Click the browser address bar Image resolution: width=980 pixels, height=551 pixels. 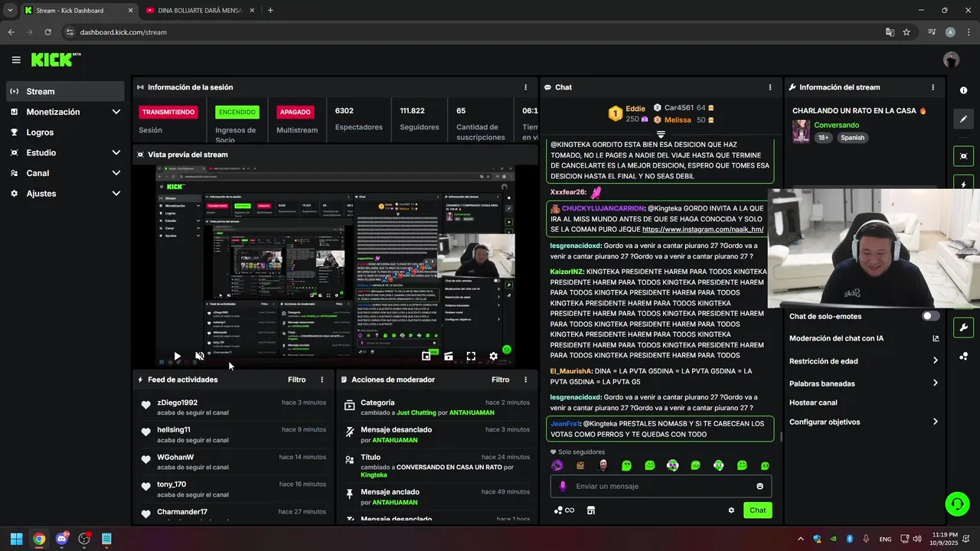click(475, 32)
